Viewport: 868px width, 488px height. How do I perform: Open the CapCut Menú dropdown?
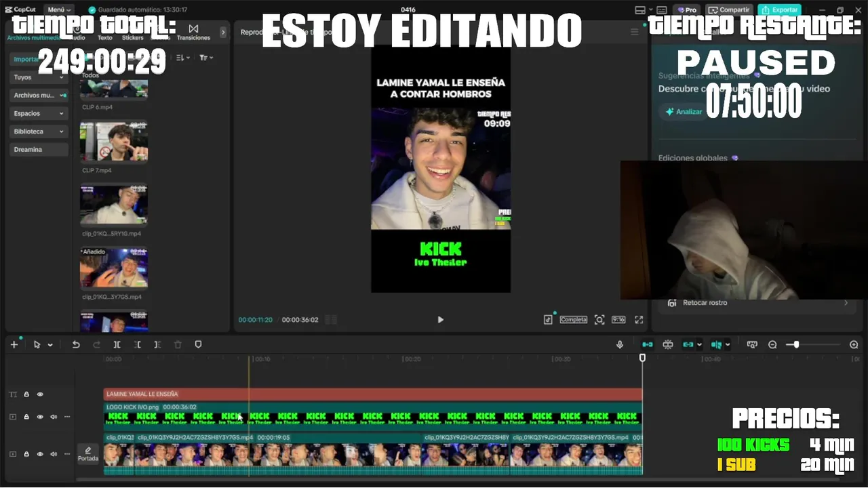click(x=60, y=9)
